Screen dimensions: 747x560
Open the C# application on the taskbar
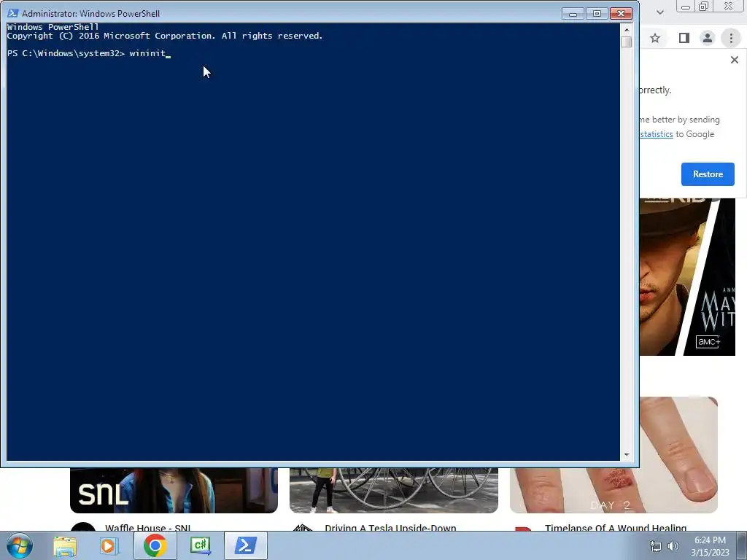(200, 545)
